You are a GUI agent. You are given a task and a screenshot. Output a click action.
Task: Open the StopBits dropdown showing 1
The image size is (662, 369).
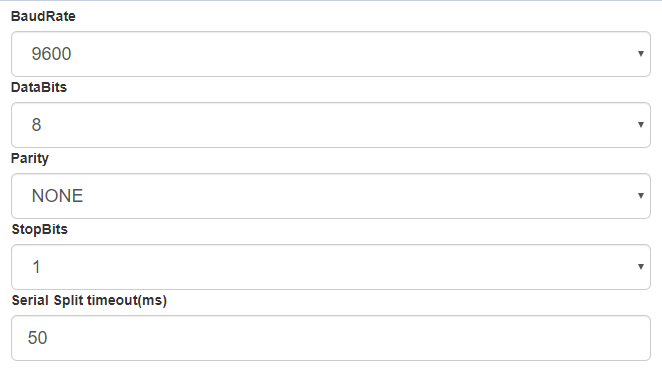pyautogui.click(x=331, y=267)
